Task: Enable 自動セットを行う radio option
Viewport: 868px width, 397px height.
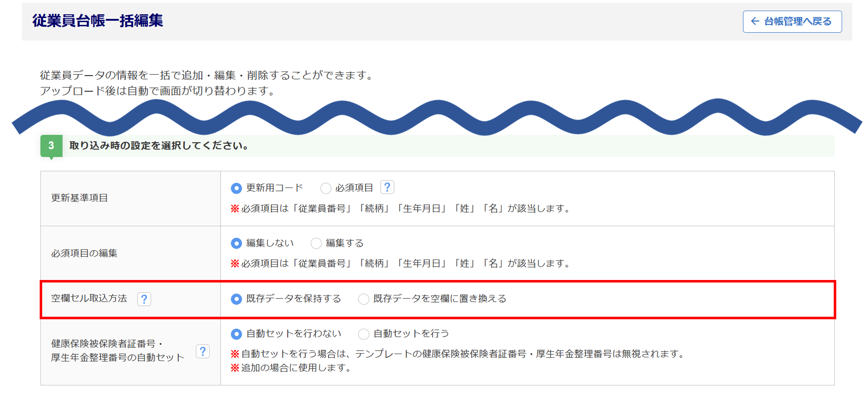Action: (363, 334)
